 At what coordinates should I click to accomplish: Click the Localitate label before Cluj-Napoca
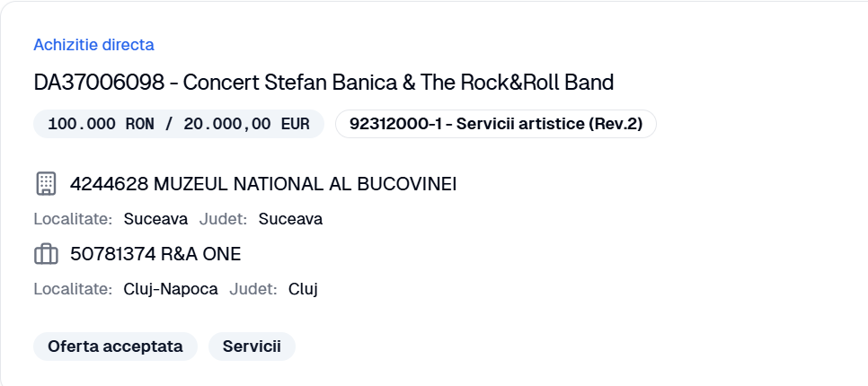(x=73, y=289)
